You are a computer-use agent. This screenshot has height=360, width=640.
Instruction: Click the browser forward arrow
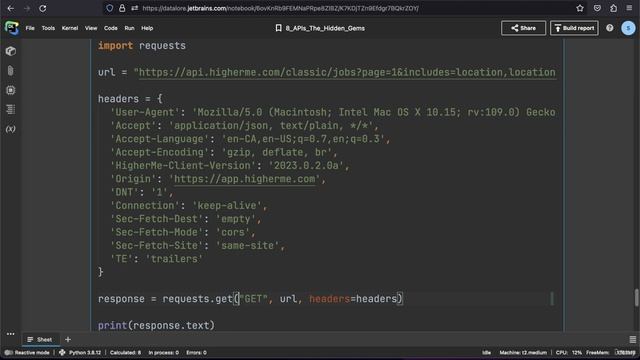pyautogui.click(x=27, y=8)
